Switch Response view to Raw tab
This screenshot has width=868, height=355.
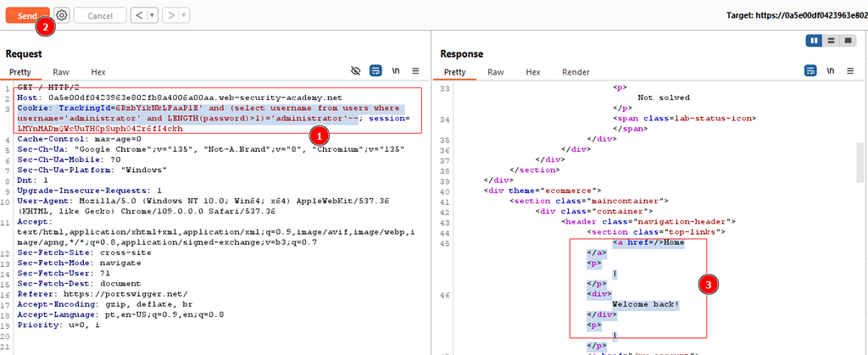pos(495,72)
